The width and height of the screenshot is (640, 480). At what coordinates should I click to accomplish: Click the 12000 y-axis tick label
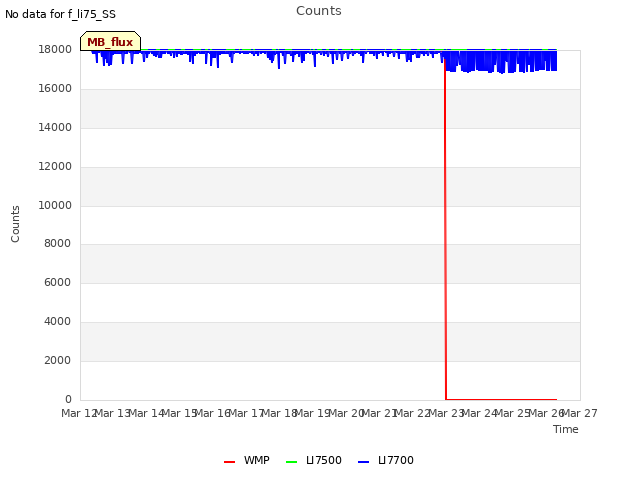[55, 166]
